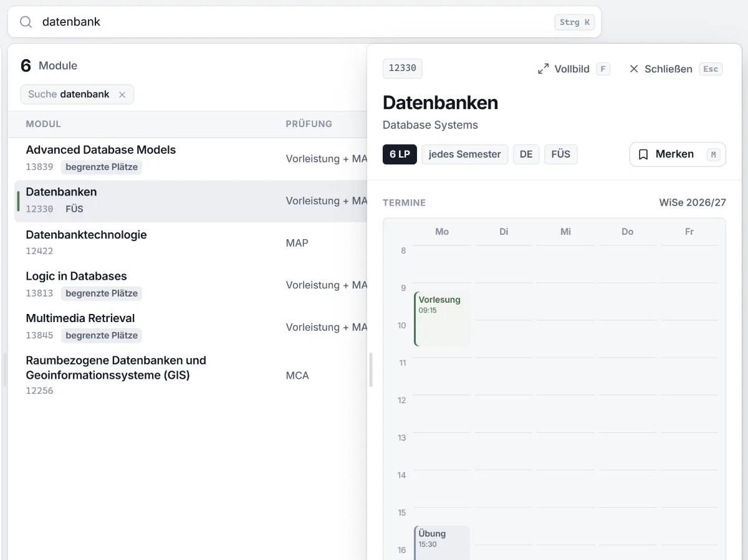Click the Vollbild text label
Screen dimensions: 748x560
572,69
